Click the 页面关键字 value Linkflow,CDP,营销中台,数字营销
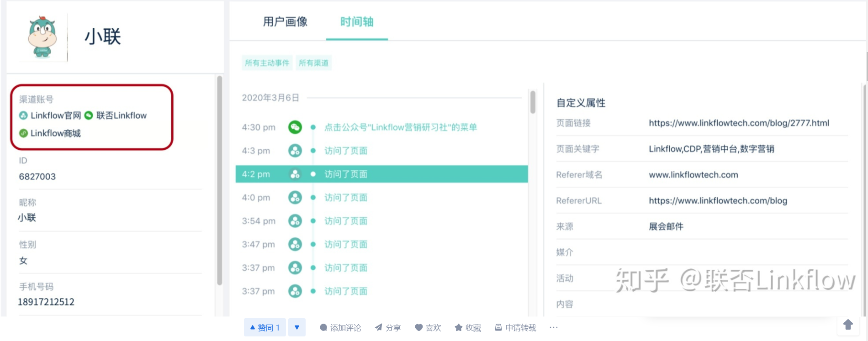868x341 pixels. 711,149
